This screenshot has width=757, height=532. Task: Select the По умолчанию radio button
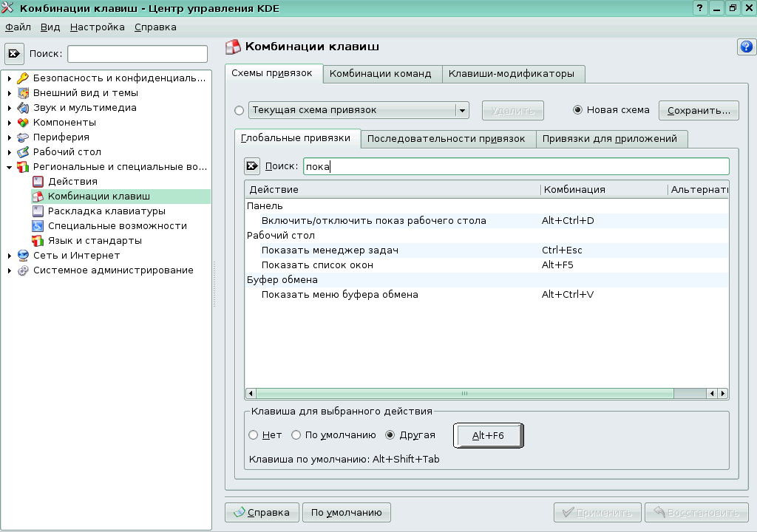(x=297, y=435)
